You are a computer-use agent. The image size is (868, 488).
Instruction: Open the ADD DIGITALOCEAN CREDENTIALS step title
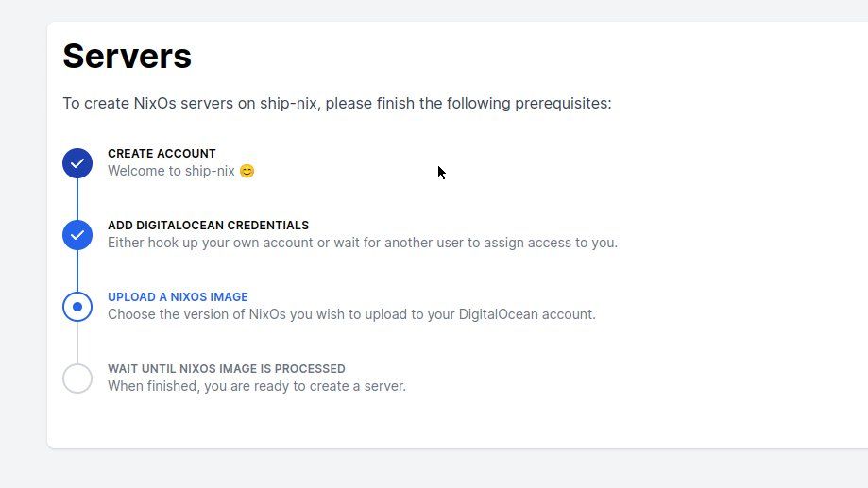[208, 226]
